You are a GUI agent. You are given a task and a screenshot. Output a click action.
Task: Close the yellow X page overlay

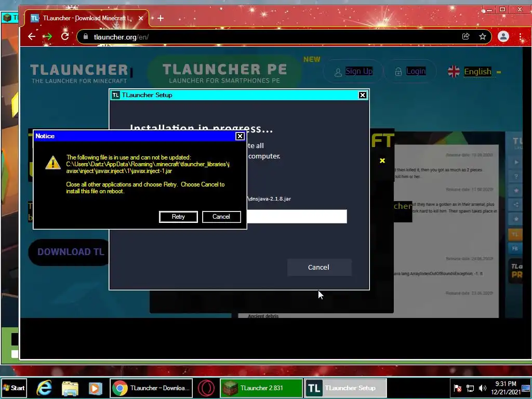[382, 161]
